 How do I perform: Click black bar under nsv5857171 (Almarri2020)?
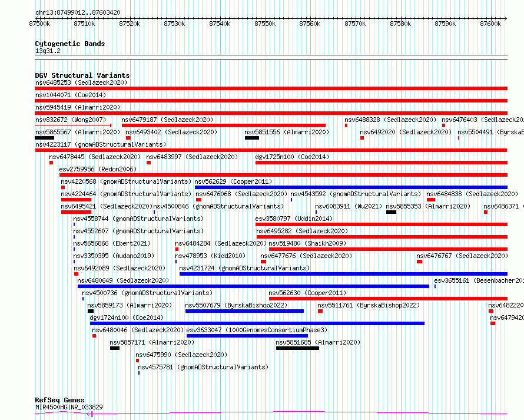[115, 348]
